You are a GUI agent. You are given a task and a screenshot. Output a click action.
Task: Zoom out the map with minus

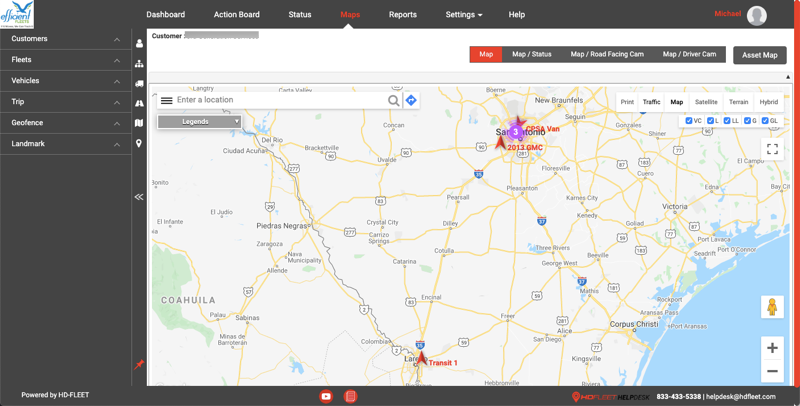[x=772, y=371]
